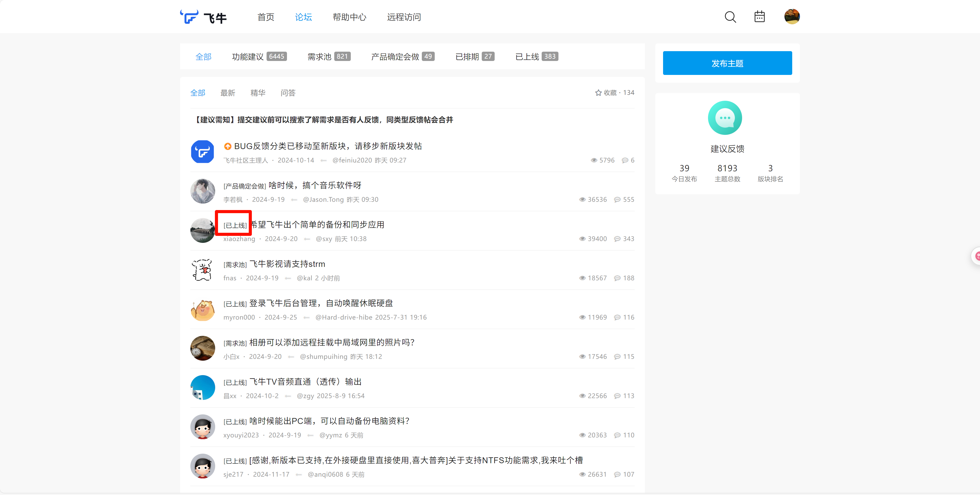Click the last replier @shumpuihing
The height and width of the screenshot is (495, 980).
323,357
